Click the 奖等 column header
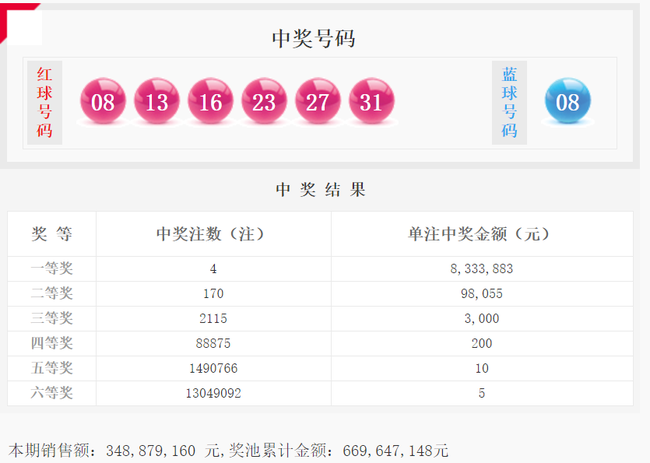Screen dimensions: 650x463 (x=52, y=234)
